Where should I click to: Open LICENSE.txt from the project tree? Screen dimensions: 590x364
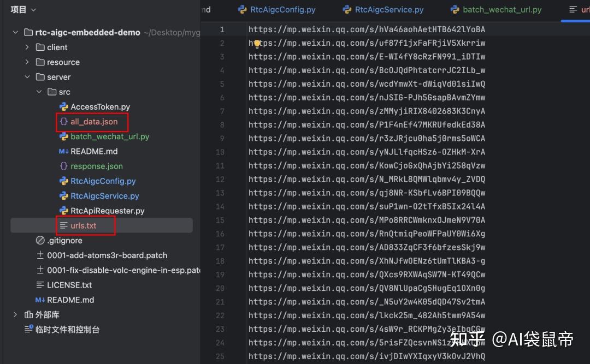(69, 285)
